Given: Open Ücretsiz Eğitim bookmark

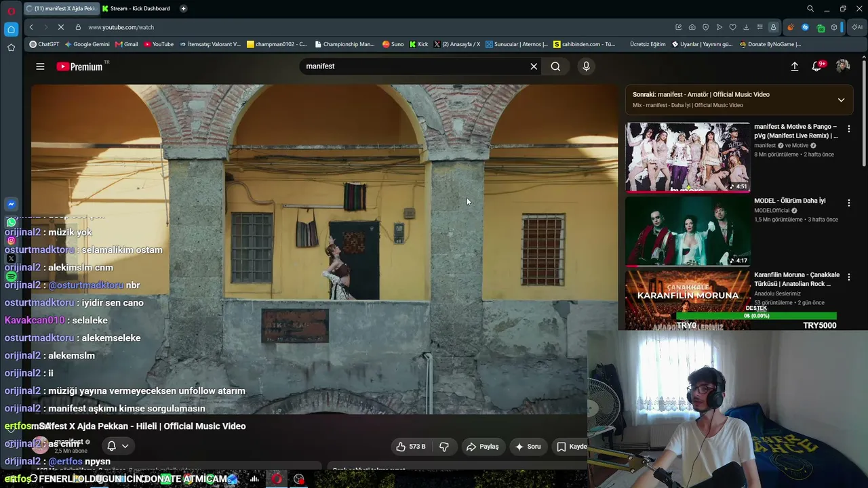Looking at the screenshot, I should 648,44.
